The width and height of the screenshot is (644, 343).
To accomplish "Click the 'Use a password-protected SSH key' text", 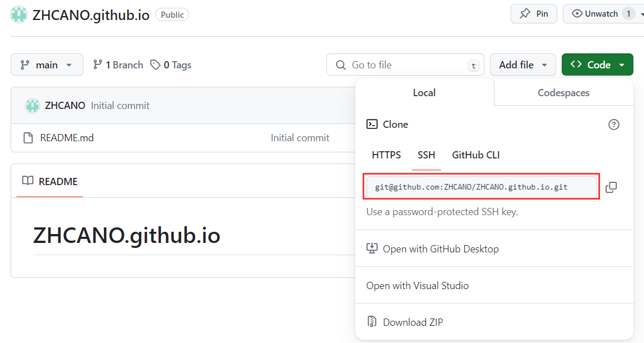I will 442,212.
